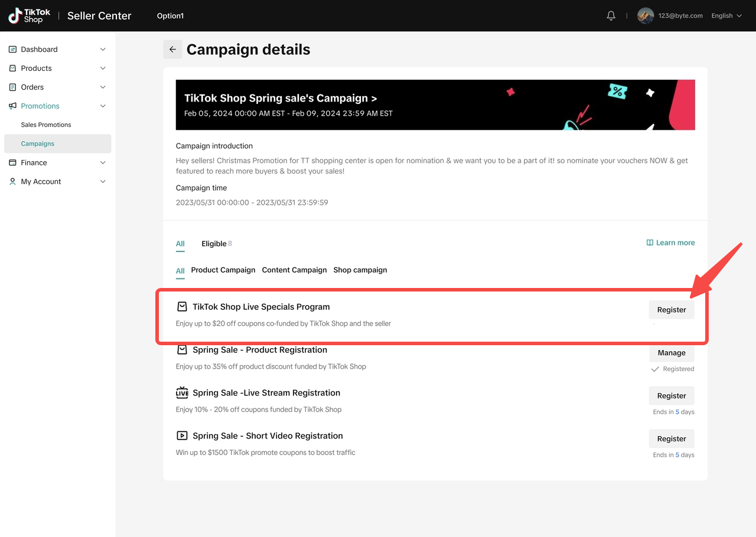Open the user profile avatar
The image size is (756, 537).
pyautogui.click(x=645, y=16)
